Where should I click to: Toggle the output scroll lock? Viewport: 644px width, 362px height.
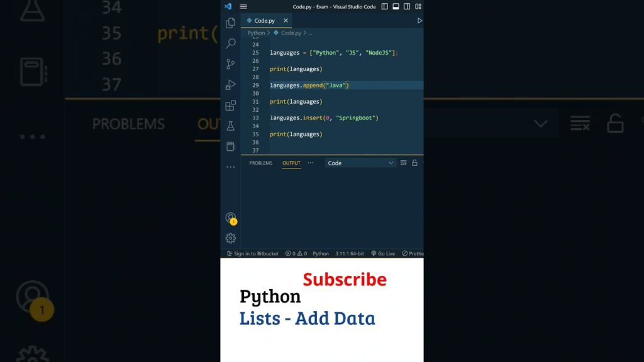tap(414, 163)
